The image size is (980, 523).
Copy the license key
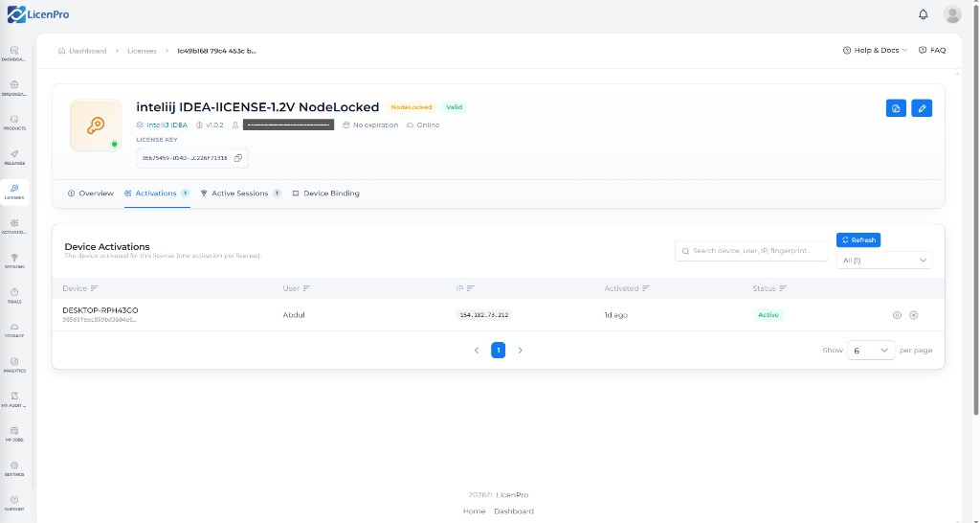237,158
